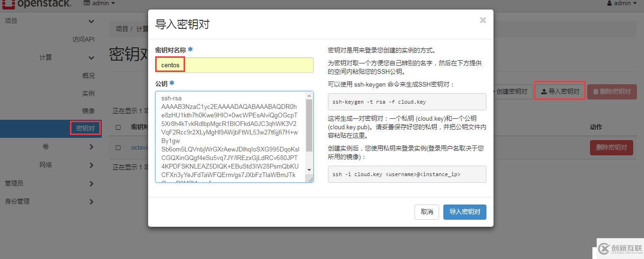Viewport: 644px width, 259px height.
Task: Collapse the 计算 sidebar group
Action: pyautogui.click(x=51, y=58)
